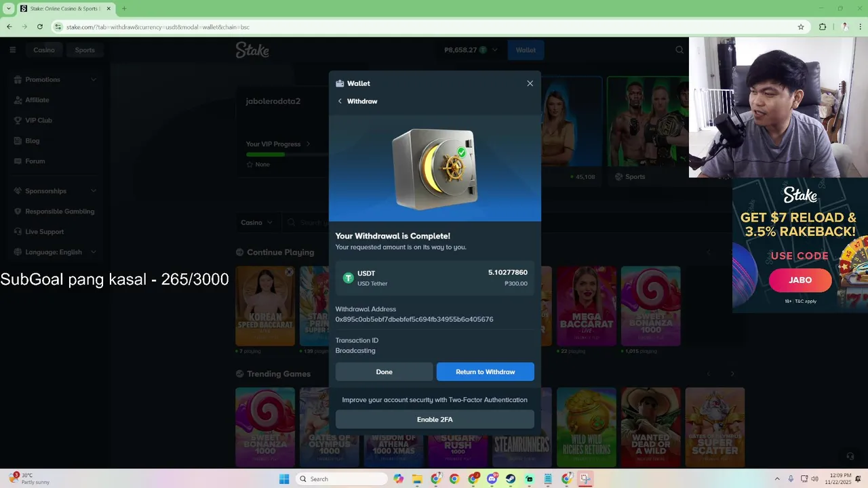Open Windows Start menu
Image resolution: width=868 pixels, height=488 pixels.
[x=284, y=479]
